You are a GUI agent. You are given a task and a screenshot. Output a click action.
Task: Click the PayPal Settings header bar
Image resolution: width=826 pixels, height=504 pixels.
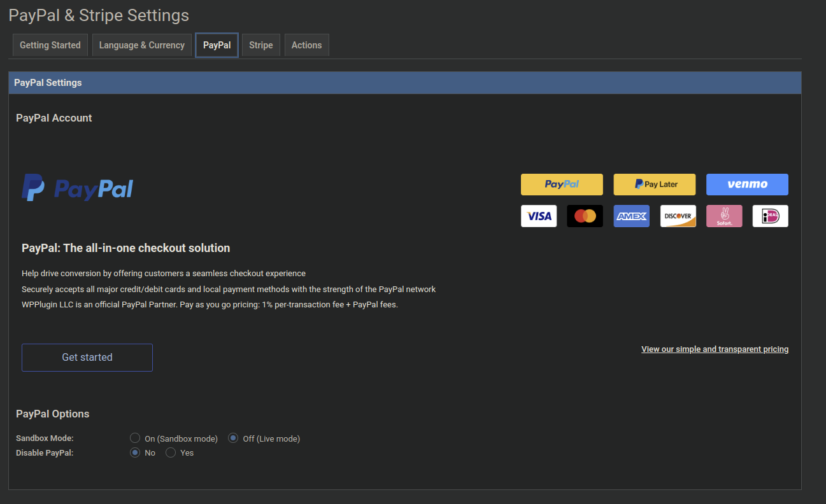(x=405, y=83)
